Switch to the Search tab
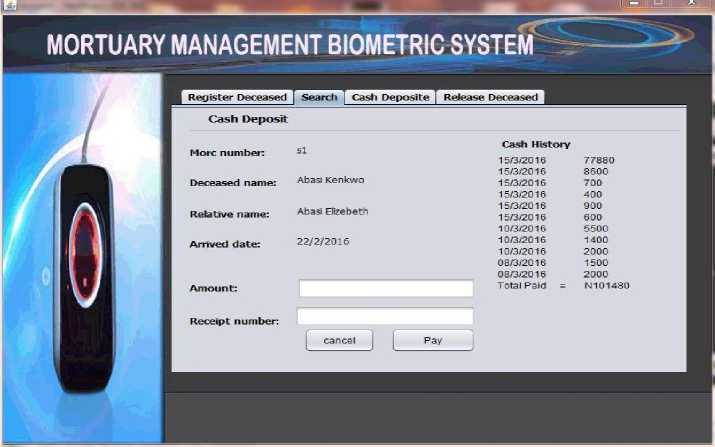This screenshot has height=447, width=715. [319, 97]
